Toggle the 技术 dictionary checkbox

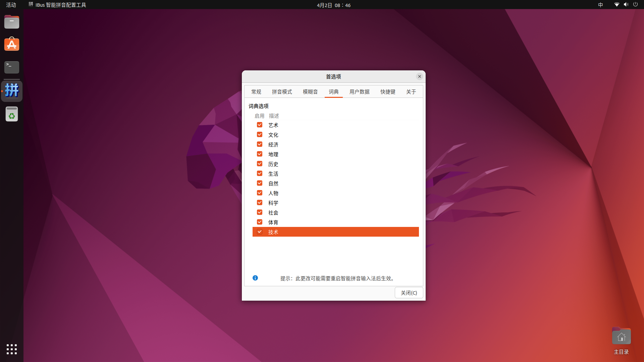(x=260, y=232)
